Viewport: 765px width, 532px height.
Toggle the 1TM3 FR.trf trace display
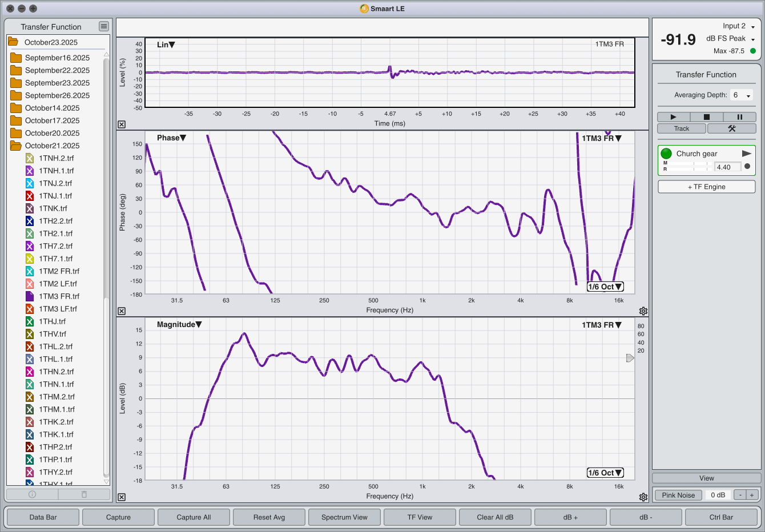[30, 296]
